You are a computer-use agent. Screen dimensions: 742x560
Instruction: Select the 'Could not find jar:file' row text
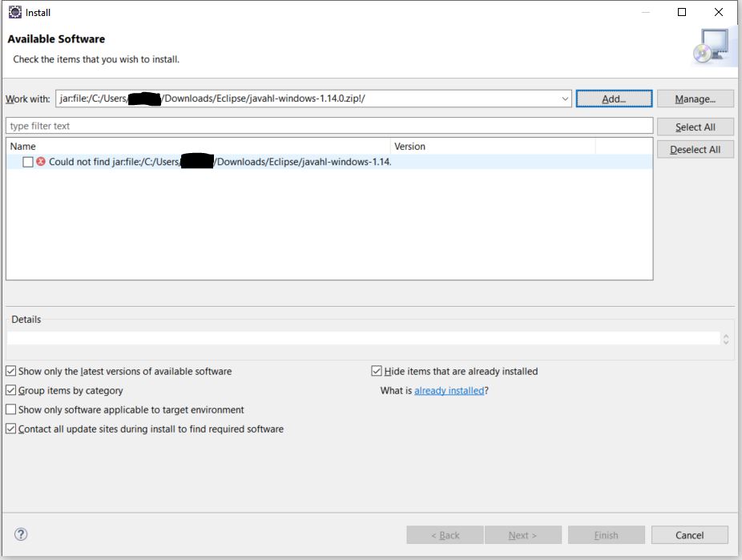pos(220,162)
